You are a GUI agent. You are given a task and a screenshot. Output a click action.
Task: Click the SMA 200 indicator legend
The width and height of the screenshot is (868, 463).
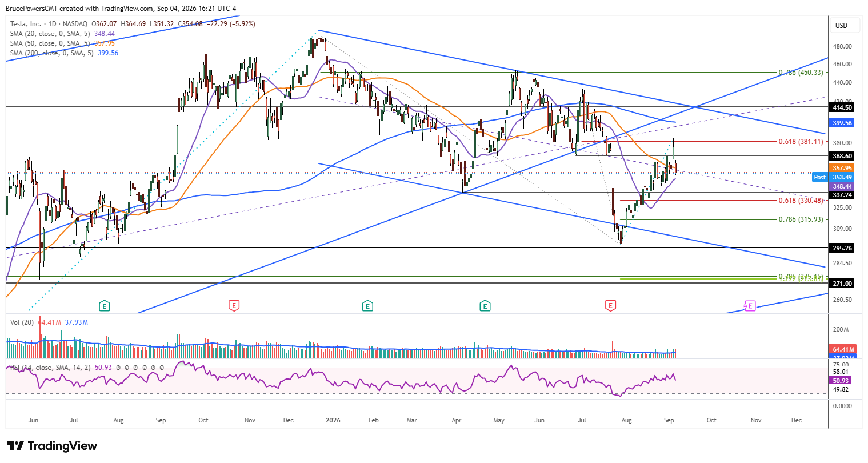tap(65, 53)
